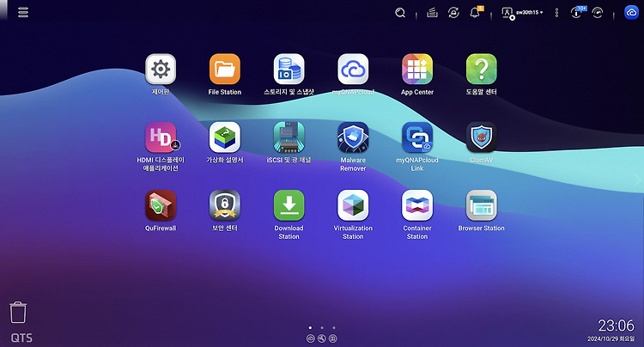Go to the next desktop page arrow
Viewport: 644px width, 347px height.
(637, 180)
